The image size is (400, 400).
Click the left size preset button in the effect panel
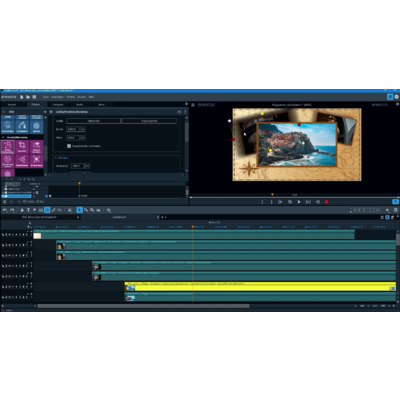click(x=93, y=121)
